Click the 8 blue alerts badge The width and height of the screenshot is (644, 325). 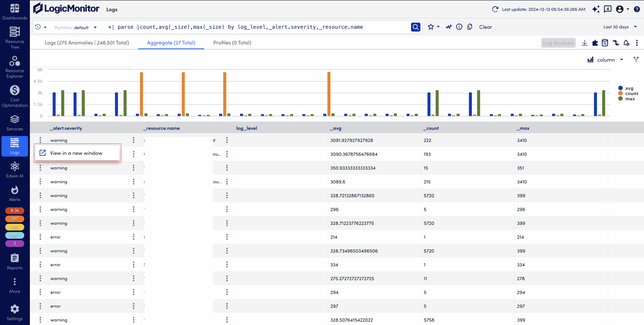coord(15,235)
